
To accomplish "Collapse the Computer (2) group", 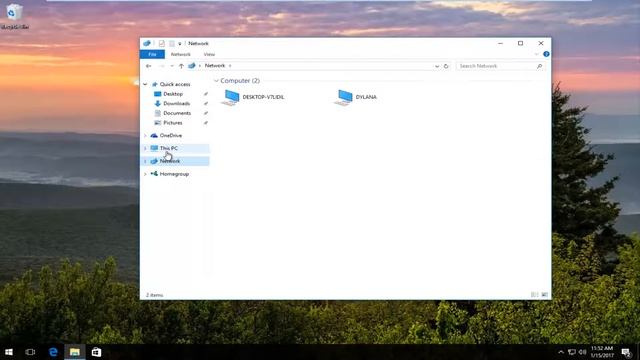I will tap(216, 81).
